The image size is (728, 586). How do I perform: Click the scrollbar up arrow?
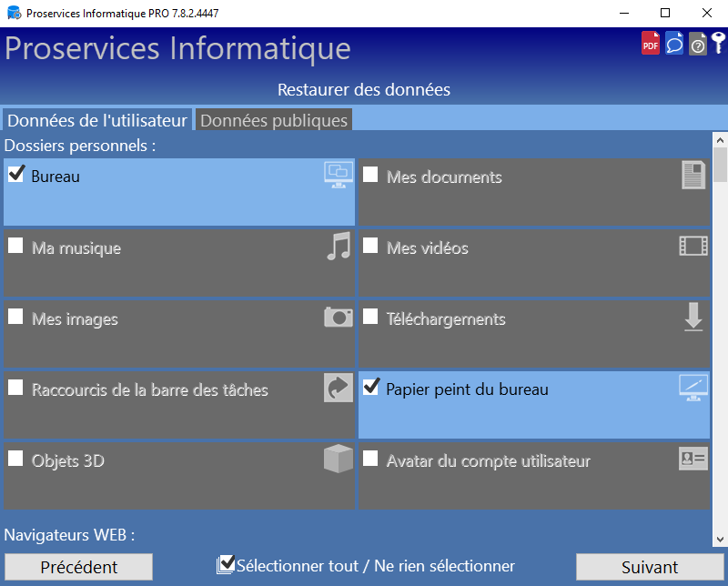coord(720,140)
